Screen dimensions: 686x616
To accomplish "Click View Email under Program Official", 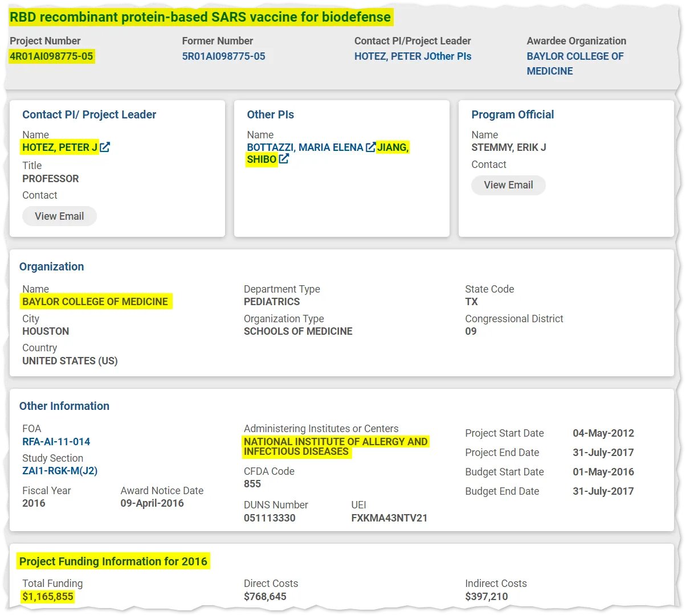I will coord(508,185).
